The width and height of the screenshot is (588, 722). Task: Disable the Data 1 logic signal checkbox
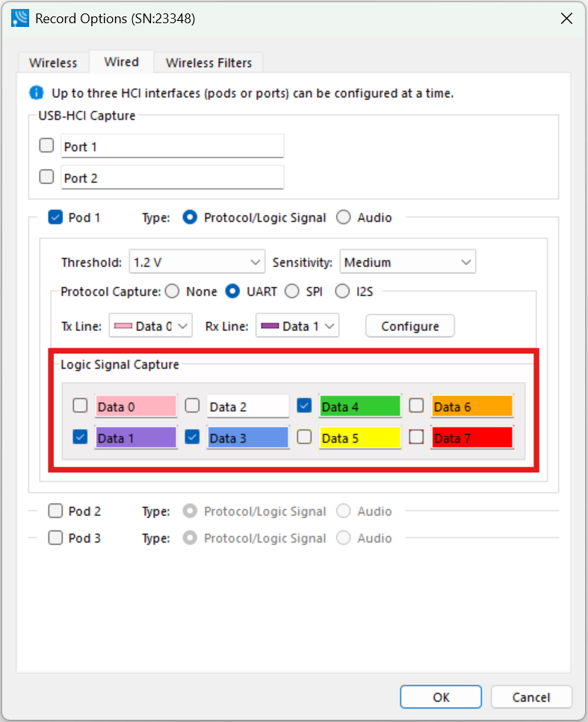point(80,436)
